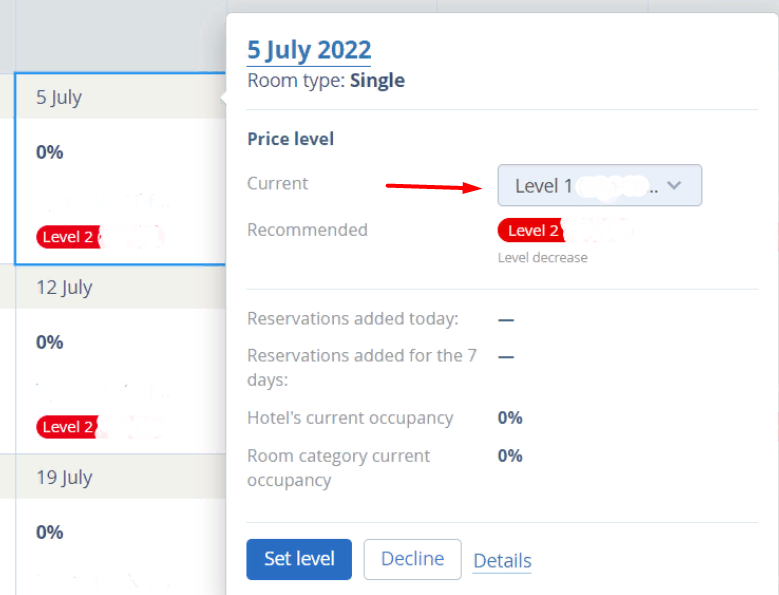
Task: Click the Reservations added today dash value
Action: coord(506,320)
